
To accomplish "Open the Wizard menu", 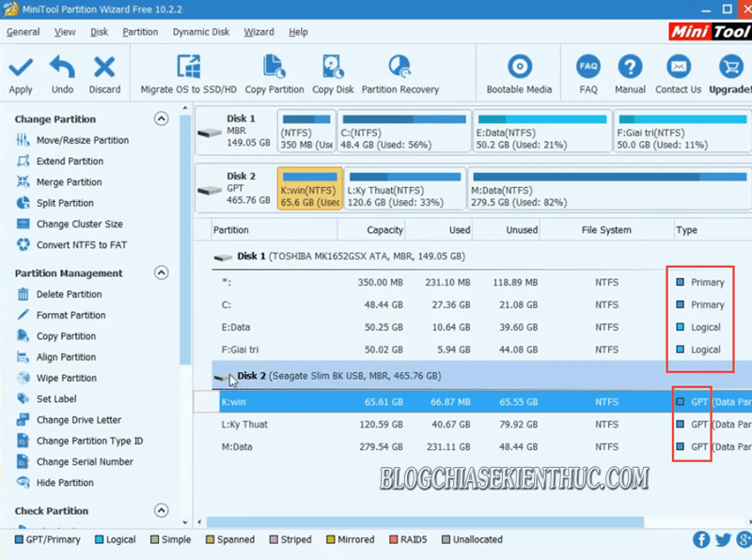I will coord(259,32).
